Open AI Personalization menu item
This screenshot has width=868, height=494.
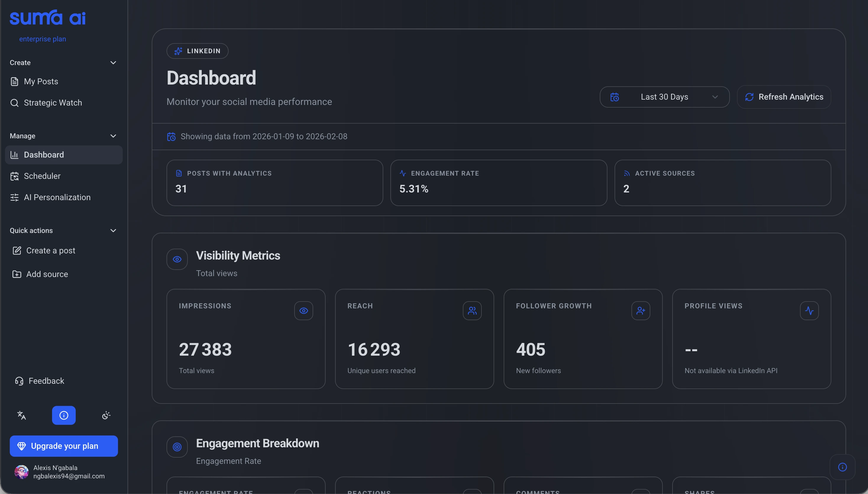[x=57, y=197]
